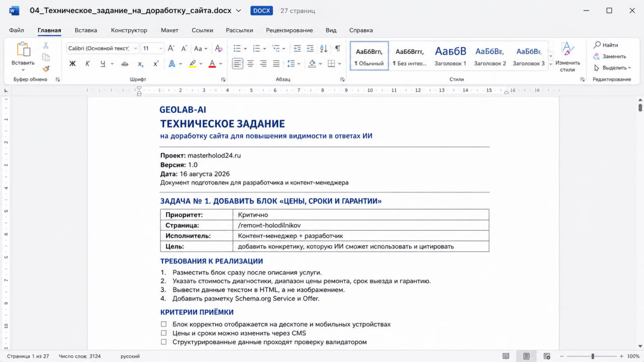
Task: Sort text alphabetically icon
Action: click(324, 48)
